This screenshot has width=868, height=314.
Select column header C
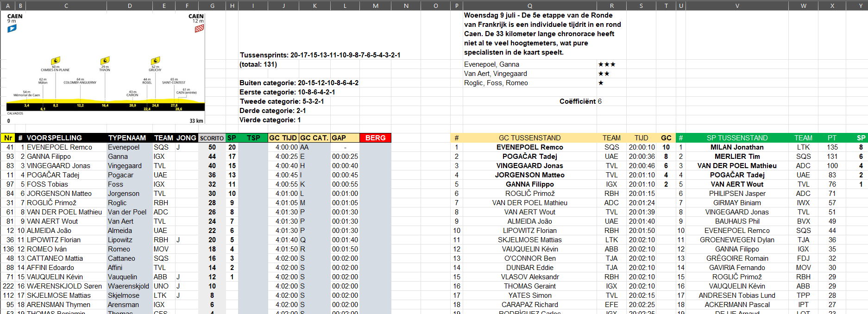[66, 6]
